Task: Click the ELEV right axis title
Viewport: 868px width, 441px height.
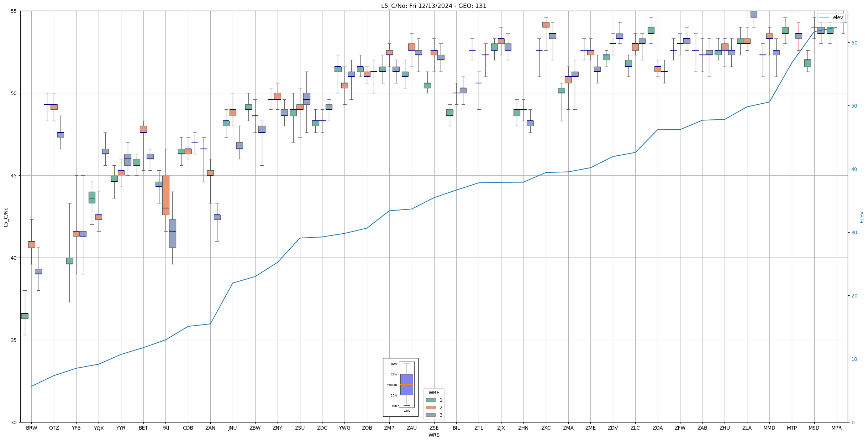Action: [862, 217]
